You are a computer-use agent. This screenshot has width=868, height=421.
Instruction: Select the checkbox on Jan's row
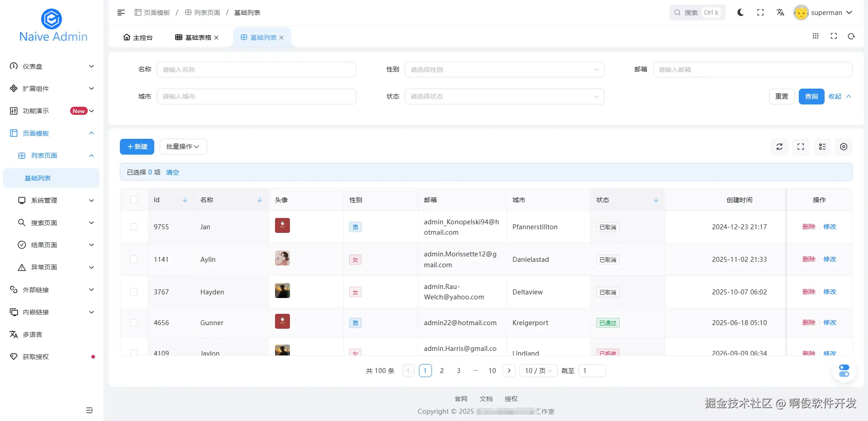[134, 227]
